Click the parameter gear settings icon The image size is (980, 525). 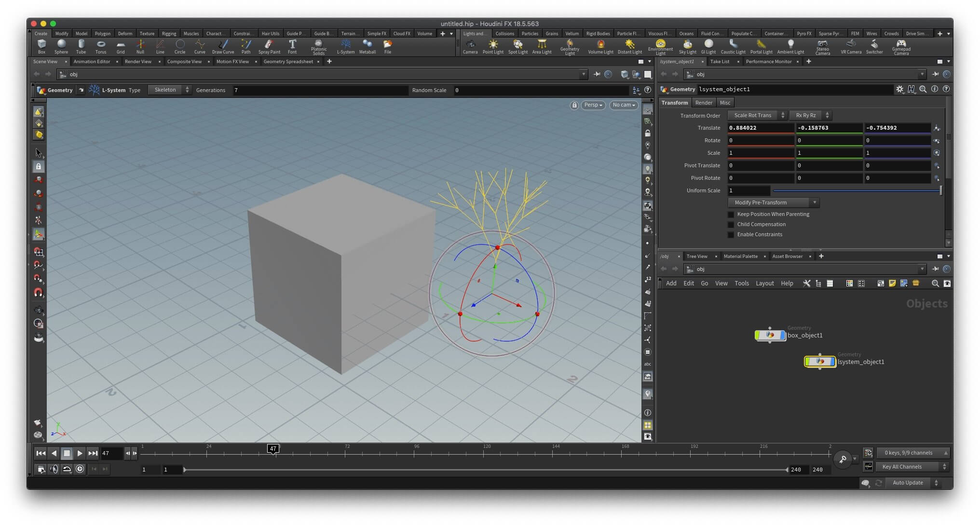[x=900, y=89]
